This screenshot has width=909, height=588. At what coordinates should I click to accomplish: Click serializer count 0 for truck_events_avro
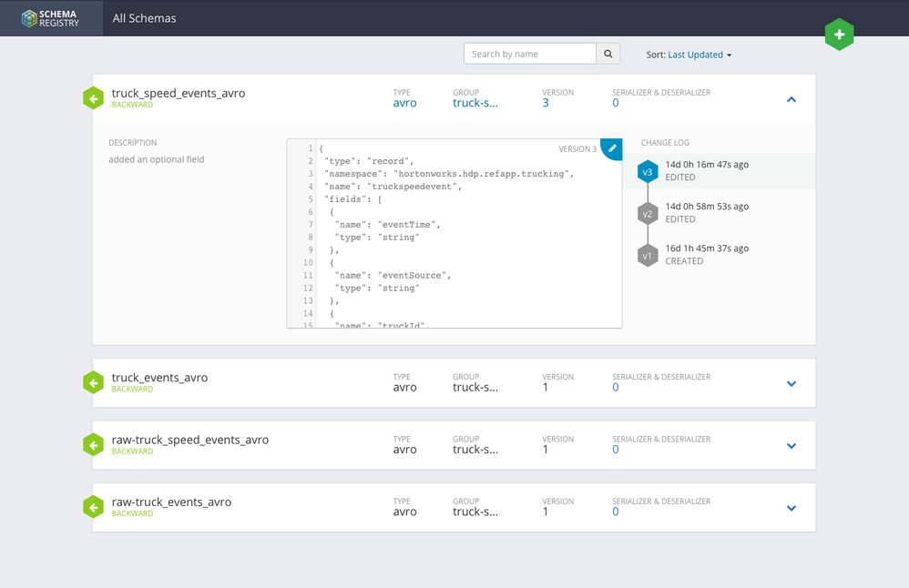point(616,387)
